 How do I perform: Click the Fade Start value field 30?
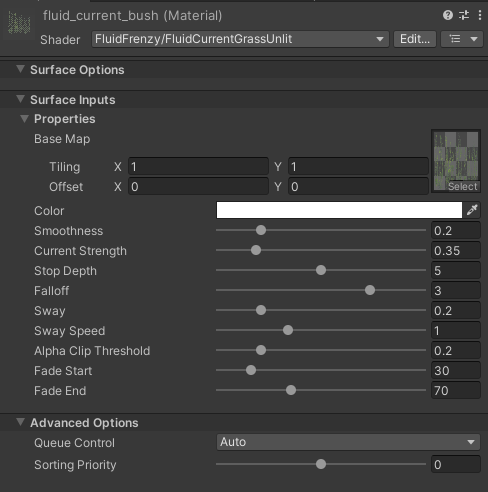coord(456,370)
